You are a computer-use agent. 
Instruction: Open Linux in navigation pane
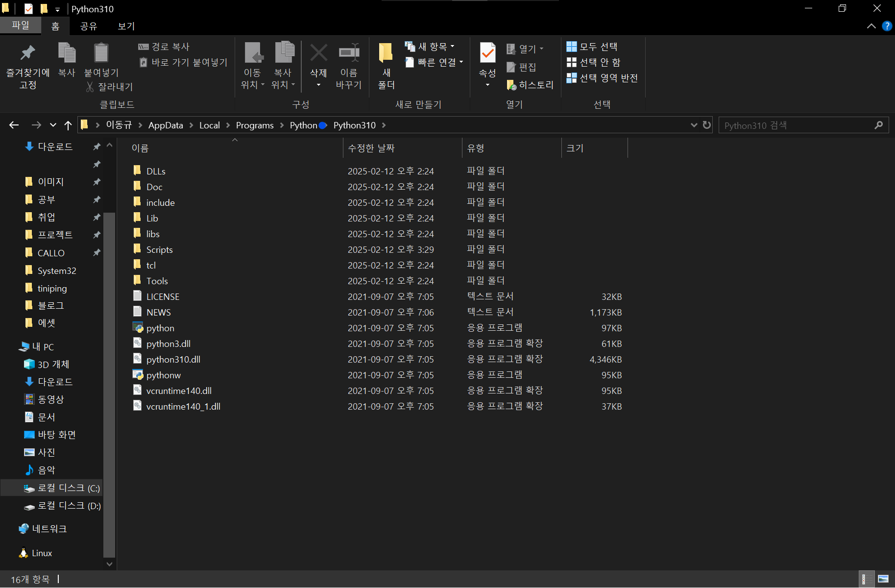35,553
